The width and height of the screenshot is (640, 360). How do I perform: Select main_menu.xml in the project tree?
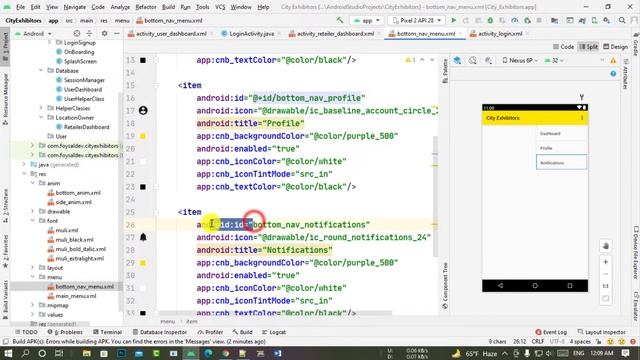click(76, 296)
